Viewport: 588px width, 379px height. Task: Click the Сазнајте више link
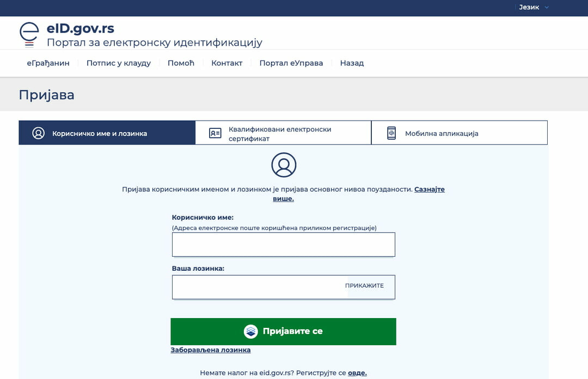coord(429,189)
